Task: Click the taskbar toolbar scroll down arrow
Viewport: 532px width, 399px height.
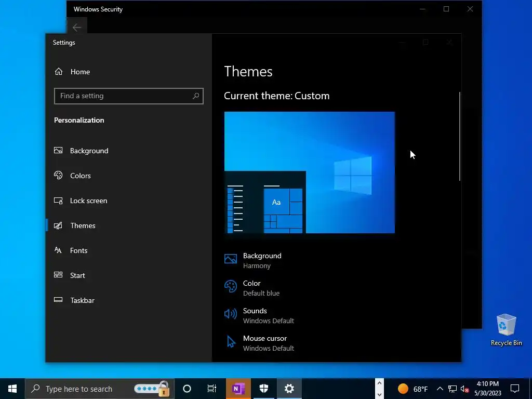Action: [x=379, y=394]
